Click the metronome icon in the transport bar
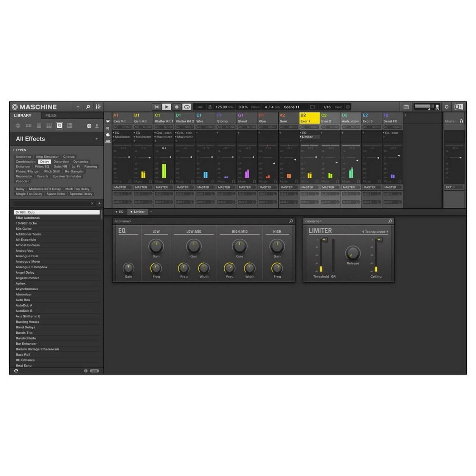This screenshot has width=476, height=476. [x=210, y=107]
